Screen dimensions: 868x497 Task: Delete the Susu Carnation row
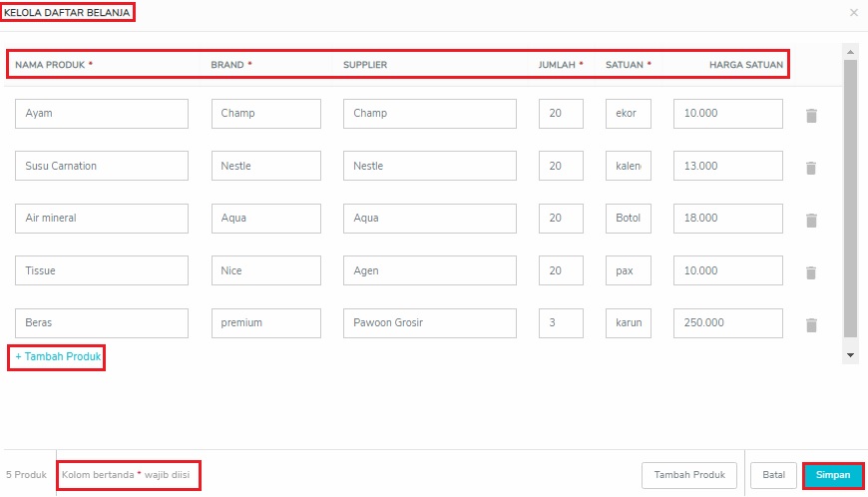pyautogui.click(x=811, y=168)
